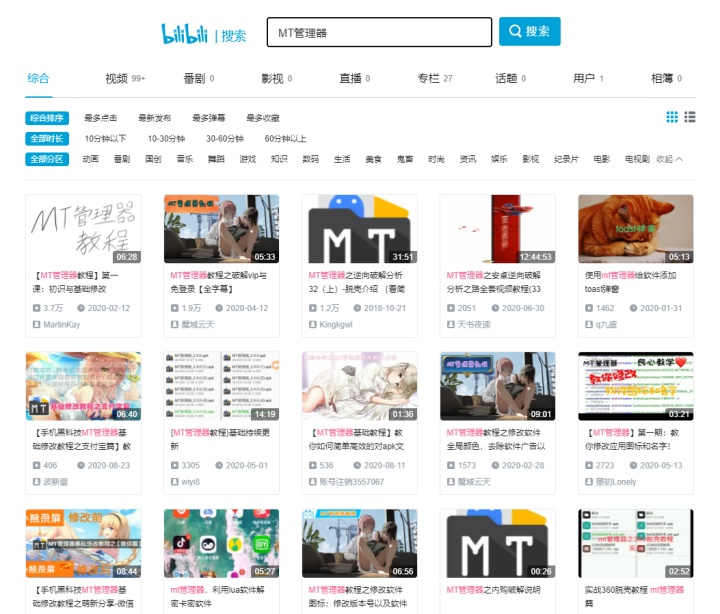Filter duration to 10分钟以下

point(105,139)
